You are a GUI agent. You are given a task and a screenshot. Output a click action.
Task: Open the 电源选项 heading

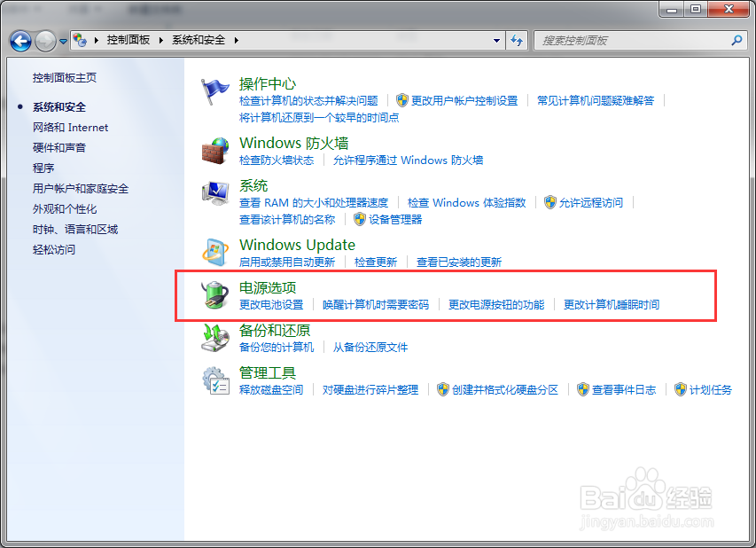(x=268, y=288)
